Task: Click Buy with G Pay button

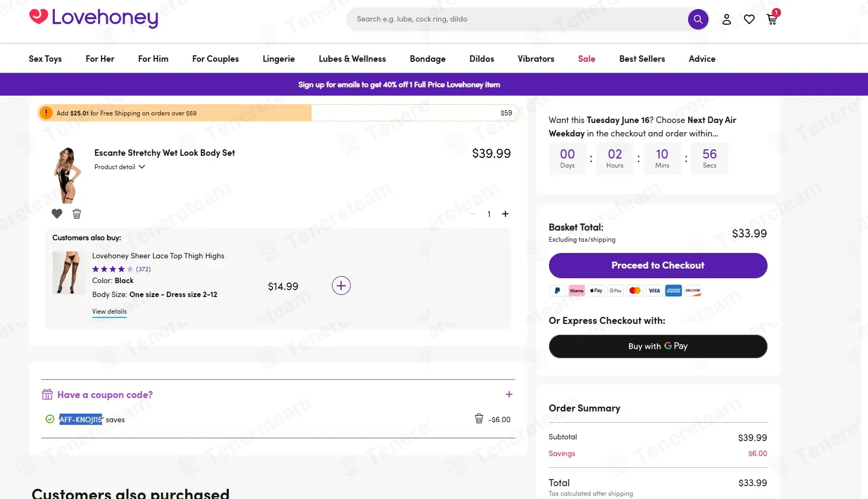Action: click(658, 346)
